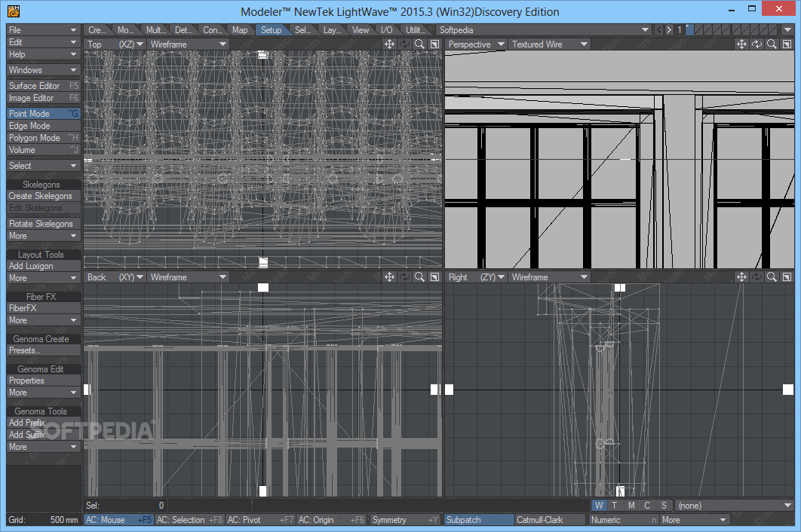Switch vertex map mode to C (color)
The width and height of the screenshot is (801, 532).
coord(647,506)
